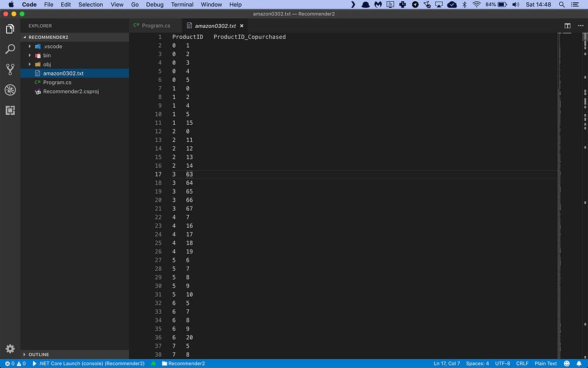Open the Debug menu
Screen dimensions: 588x368
click(x=155, y=5)
